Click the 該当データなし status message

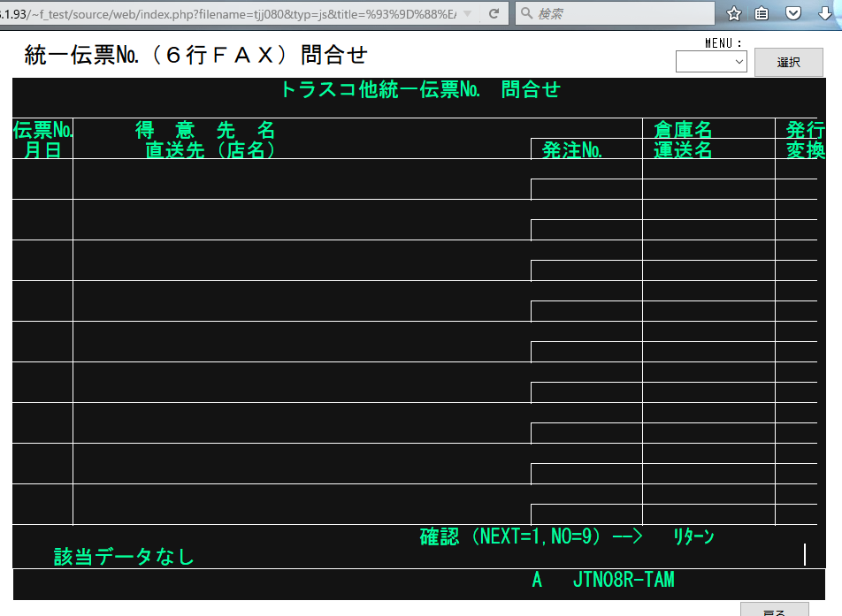point(124,557)
